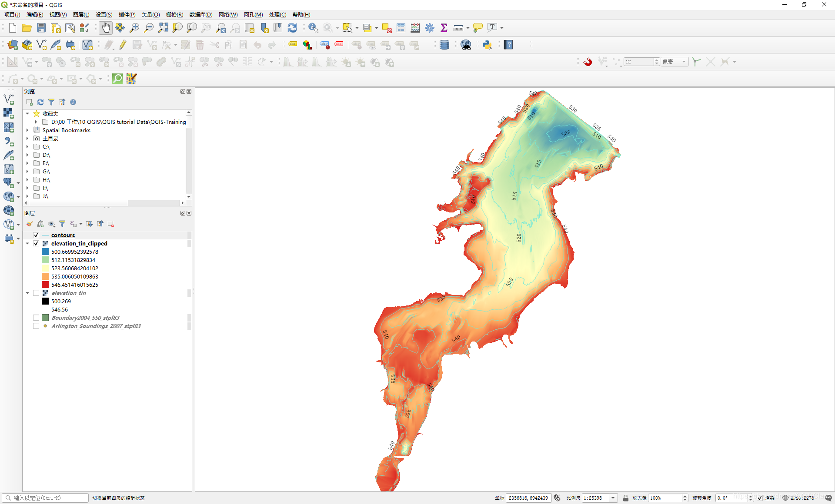This screenshot has width=835, height=504.
Task: Click the red 546.45 color swatch
Action: (x=45, y=285)
